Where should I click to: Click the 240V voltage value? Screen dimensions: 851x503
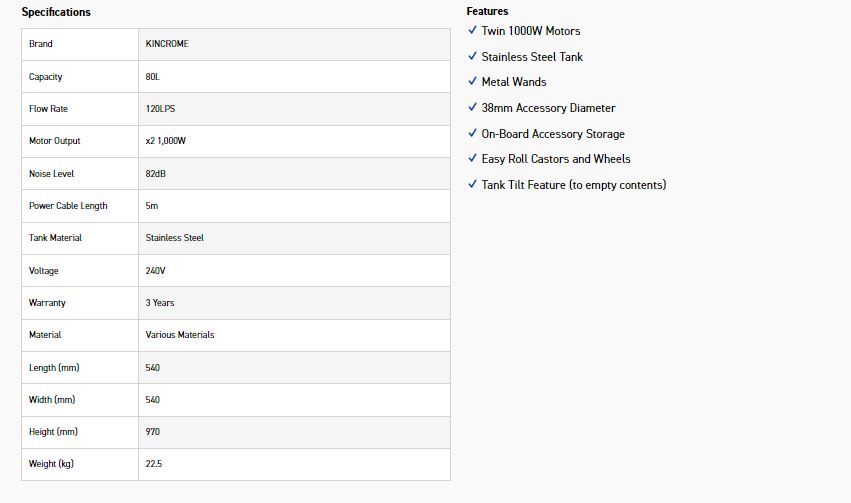click(x=158, y=271)
